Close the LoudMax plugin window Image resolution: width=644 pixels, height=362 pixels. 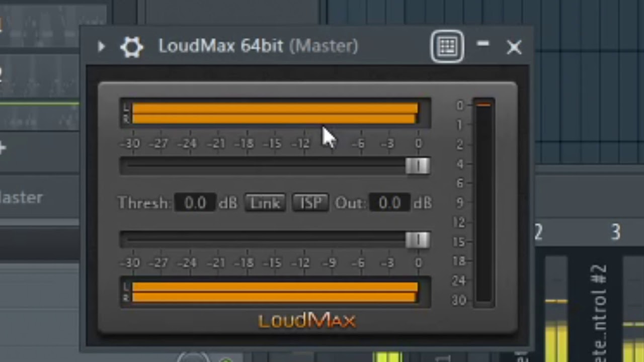pos(514,47)
